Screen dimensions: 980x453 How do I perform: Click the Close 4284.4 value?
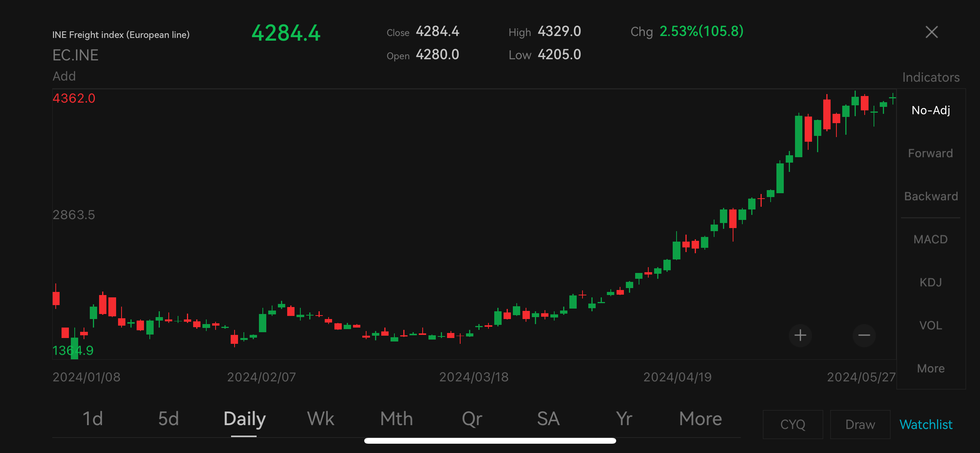(x=437, y=31)
